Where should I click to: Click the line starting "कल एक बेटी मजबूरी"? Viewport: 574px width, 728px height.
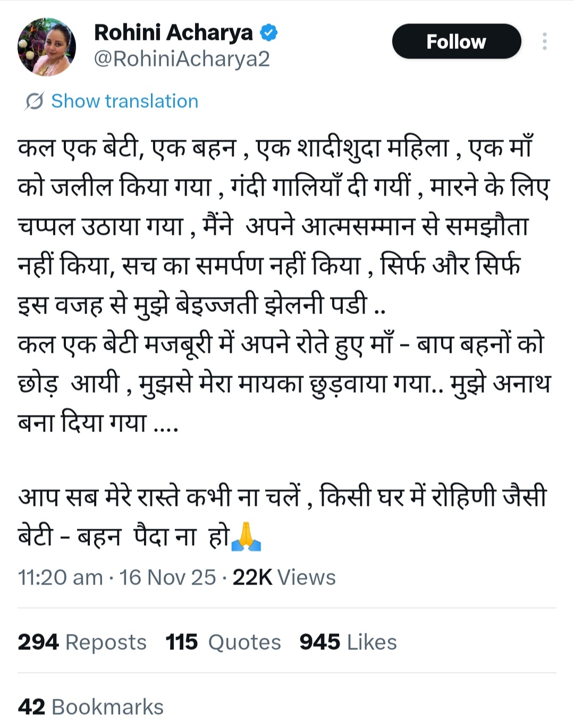click(x=281, y=344)
